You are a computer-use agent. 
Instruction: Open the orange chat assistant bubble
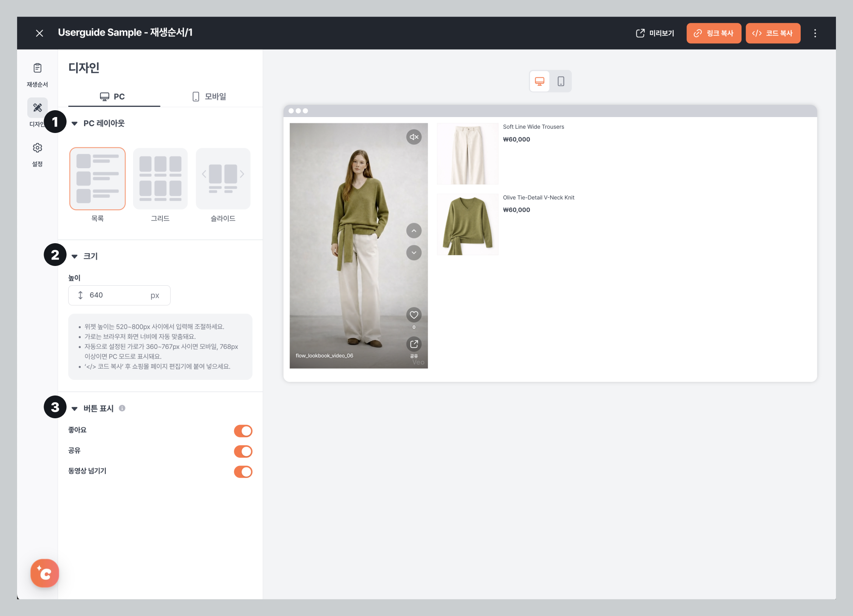(x=45, y=573)
